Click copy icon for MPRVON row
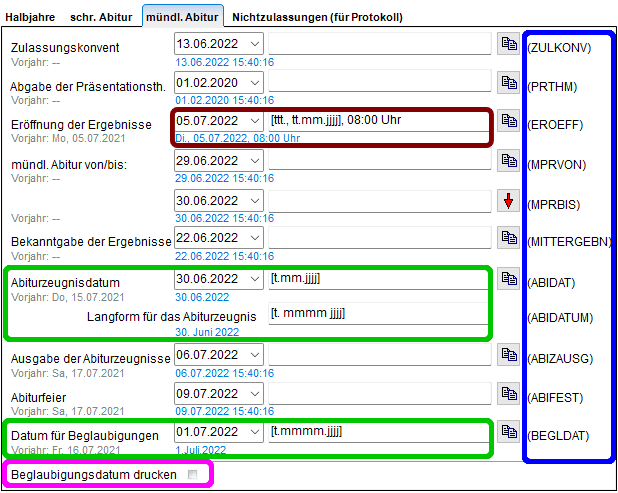The width and height of the screenshot is (618, 493). (x=508, y=160)
